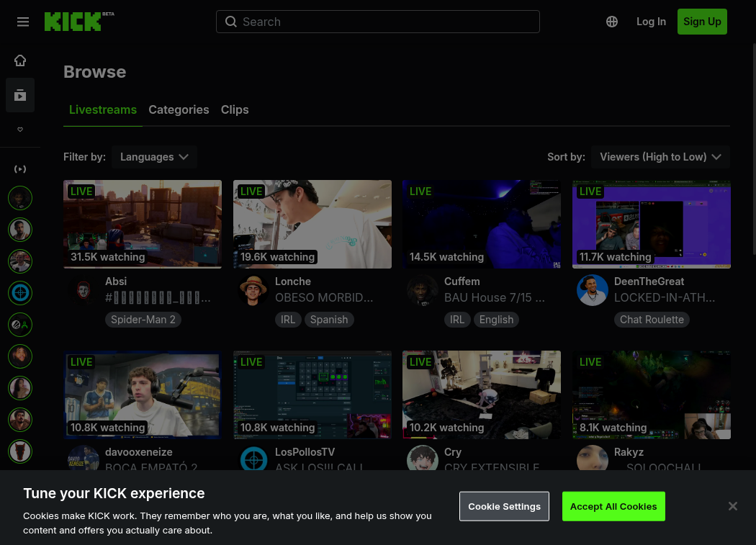Image resolution: width=756 pixels, height=545 pixels.
Task: Click the Rakyz channel name
Action: (629, 452)
